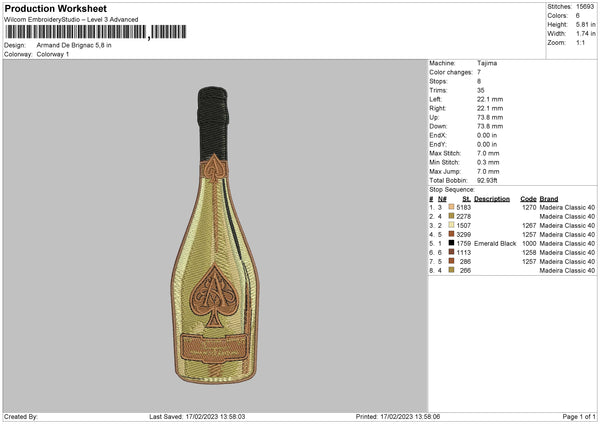600x424 pixels.
Task: Click the 'Emerald Black' description
Action: [x=495, y=243]
